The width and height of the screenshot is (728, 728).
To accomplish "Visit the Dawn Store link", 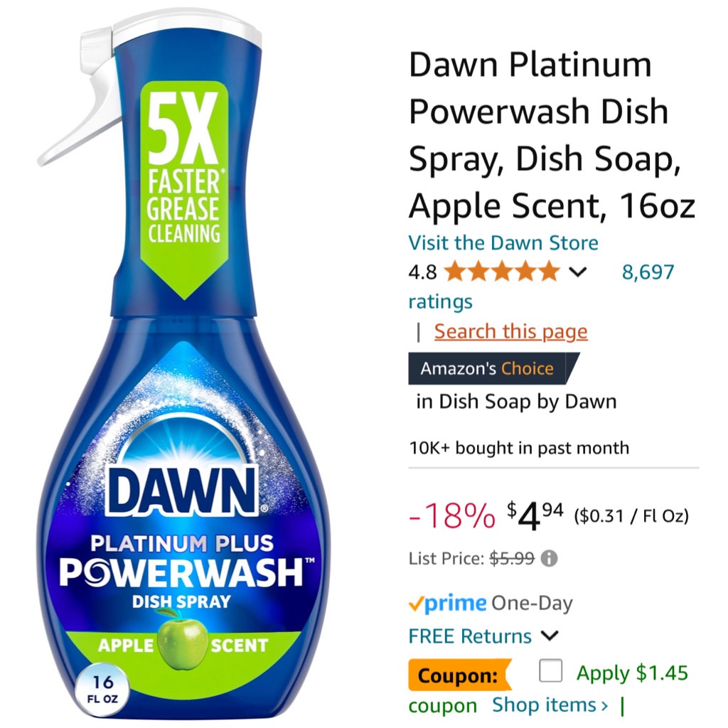I will (x=503, y=243).
